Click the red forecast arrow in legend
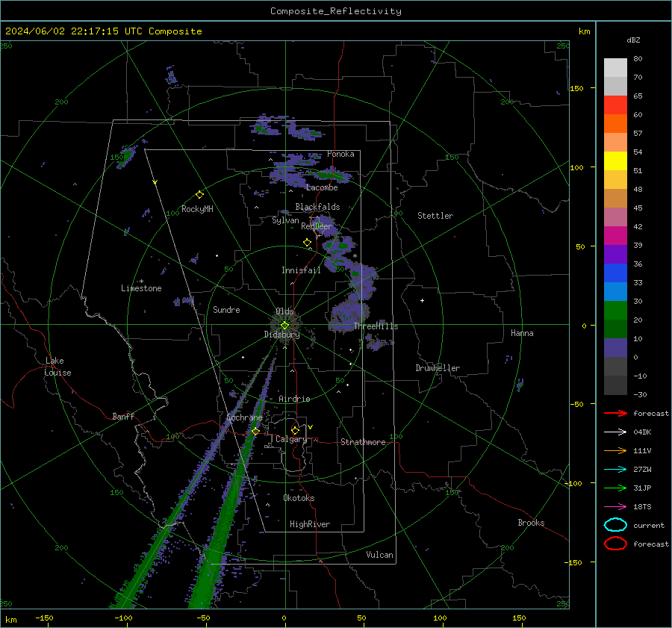The width and height of the screenshot is (672, 628). tap(615, 413)
